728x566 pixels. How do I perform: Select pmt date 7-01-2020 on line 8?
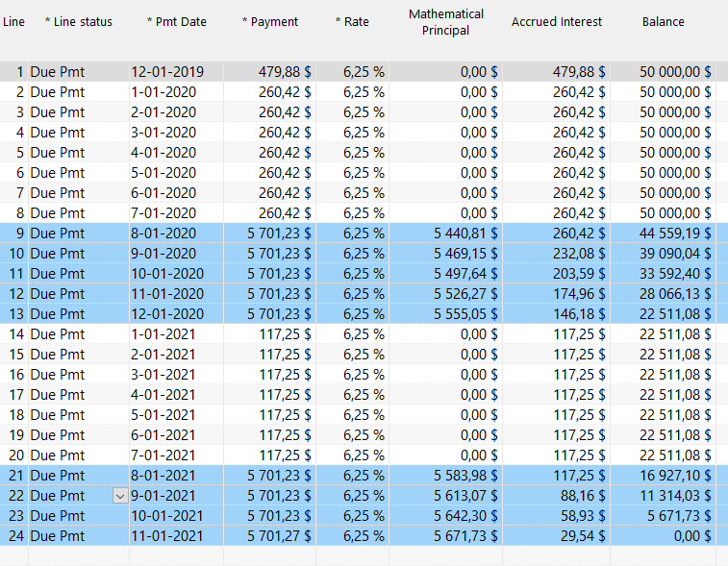click(x=176, y=213)
